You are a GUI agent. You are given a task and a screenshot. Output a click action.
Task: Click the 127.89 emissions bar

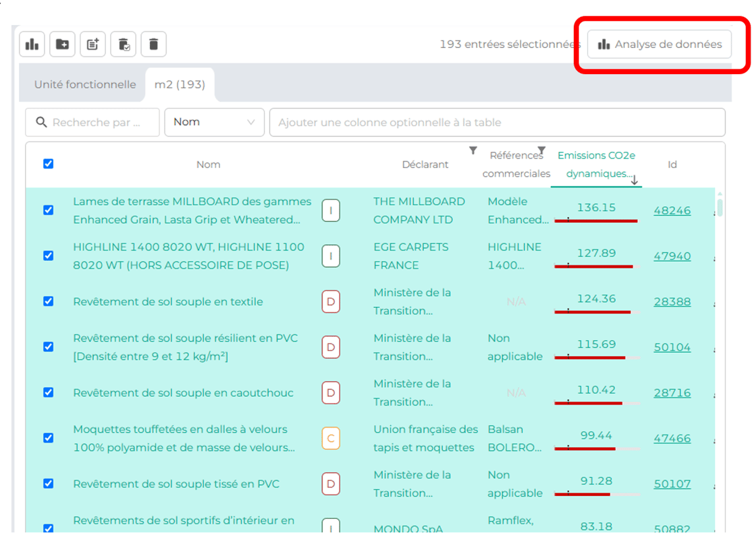click(x=597, y=266)
